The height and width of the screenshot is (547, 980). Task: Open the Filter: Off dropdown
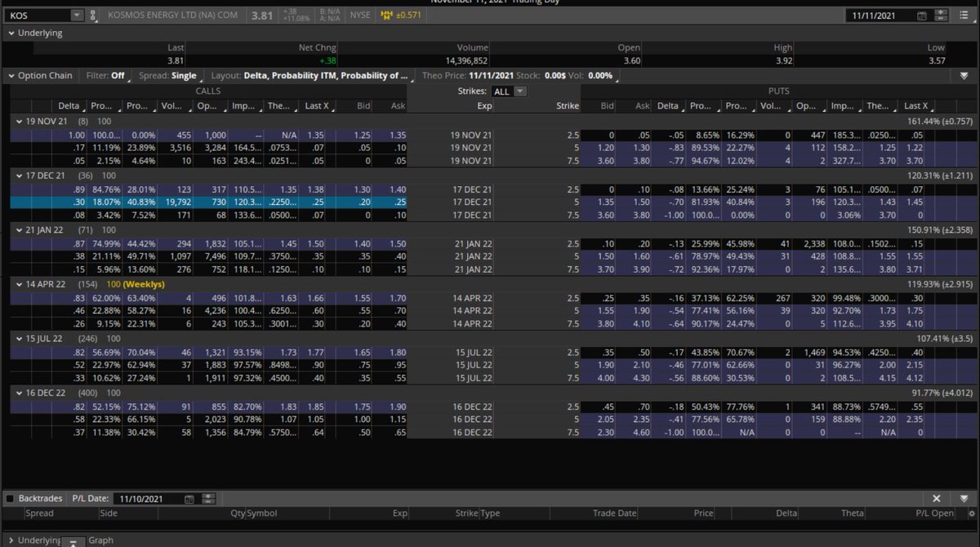point(108,75)
